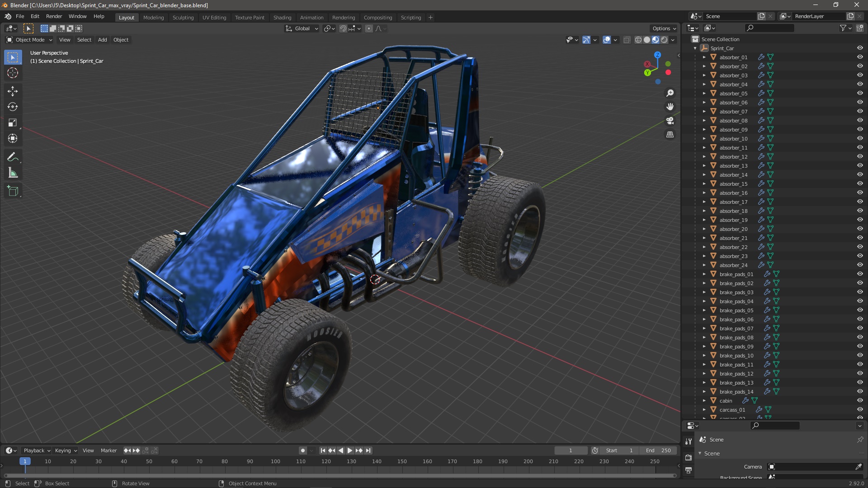Viewport: 868px width, 488px height.
Task: Open the File menu
Action: (x=20, y=16)
